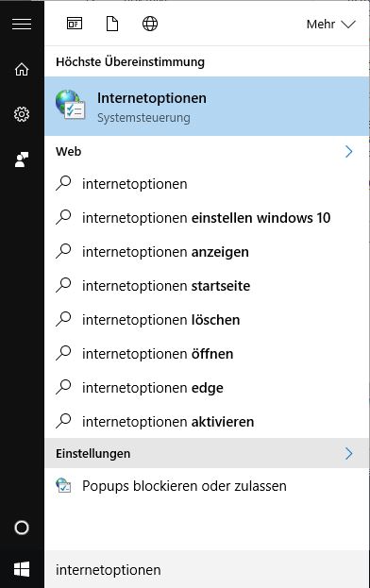Open the settings gear in sidebar
This screenshot has width=370, height=588.
(22, 114)
